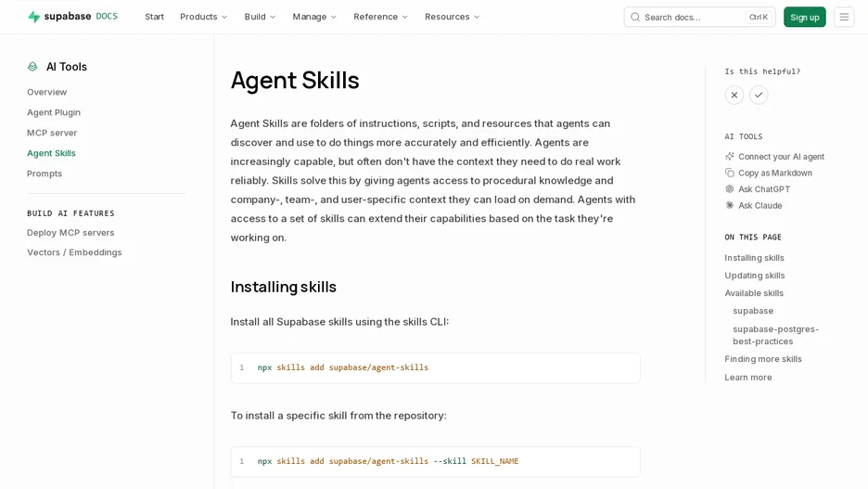868x489 pixels.
Task: Click the Connect your AI agent sparkle icon
Action: 730,156
